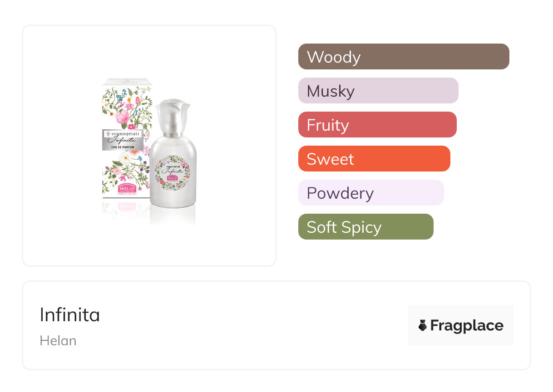Open the Helan brand link
Viewport: 553px width, 392px height.
(x=58, y=341)
